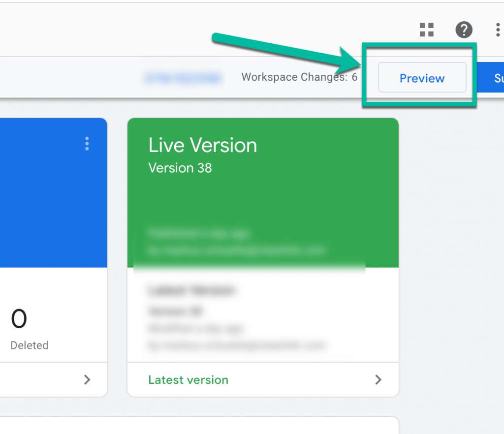
Task: Open the Latest version link
Action: [x=188, y=380]
